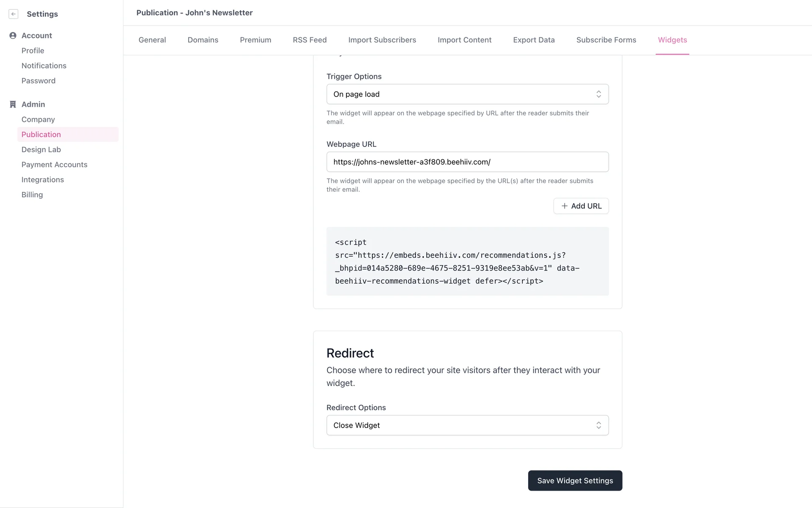
Task: Click the Admin building icon
Action: click(13, 104)
